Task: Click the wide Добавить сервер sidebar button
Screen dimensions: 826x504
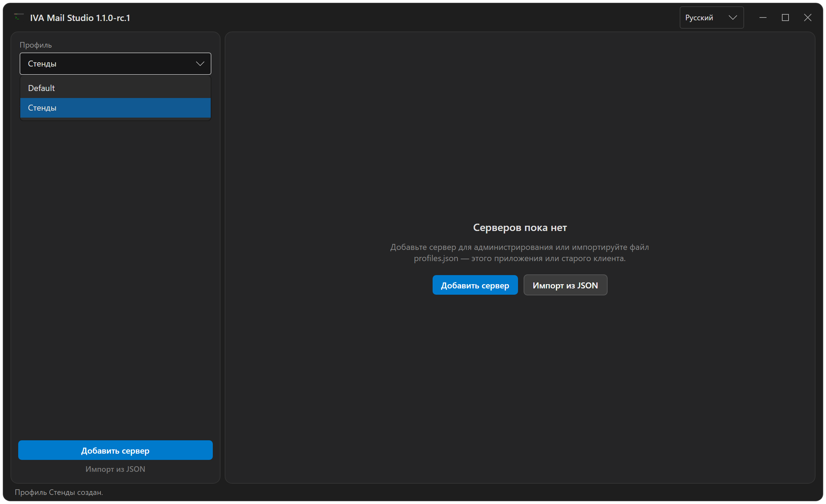Action: pyautogui.click(x=115, y=450)
